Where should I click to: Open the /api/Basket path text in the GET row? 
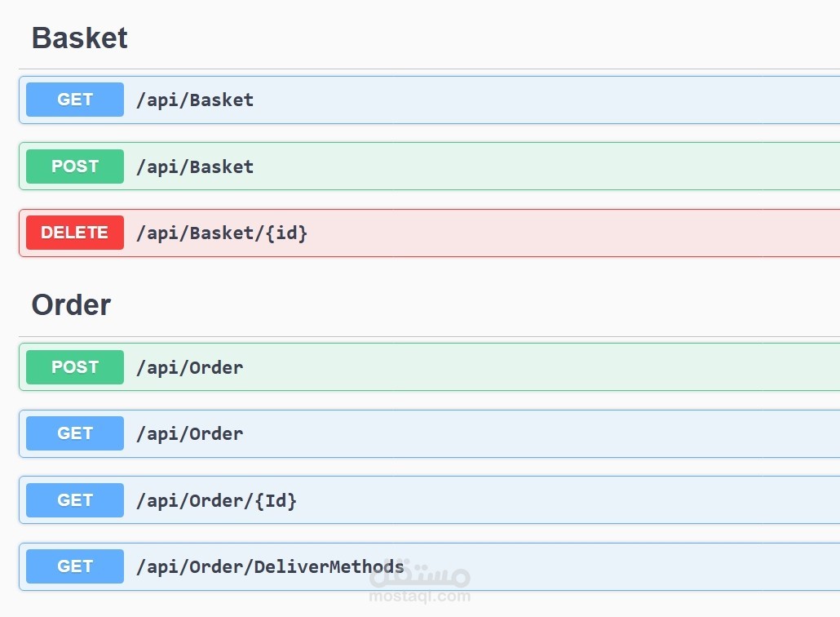click(195, 100)
